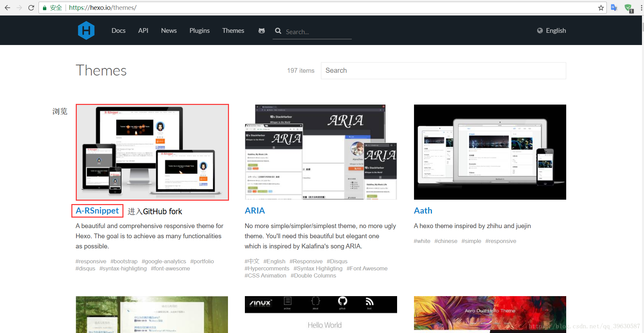Select the #portfolio tag
Image resolution: width=644 pixels, height=333 pixels.
click(202, 262)
